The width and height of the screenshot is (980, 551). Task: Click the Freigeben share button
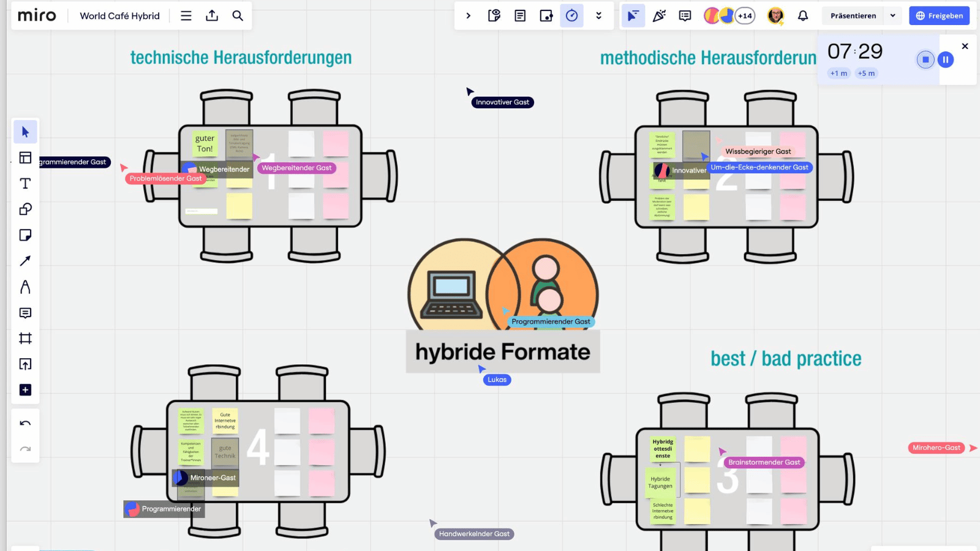(939, 16)
